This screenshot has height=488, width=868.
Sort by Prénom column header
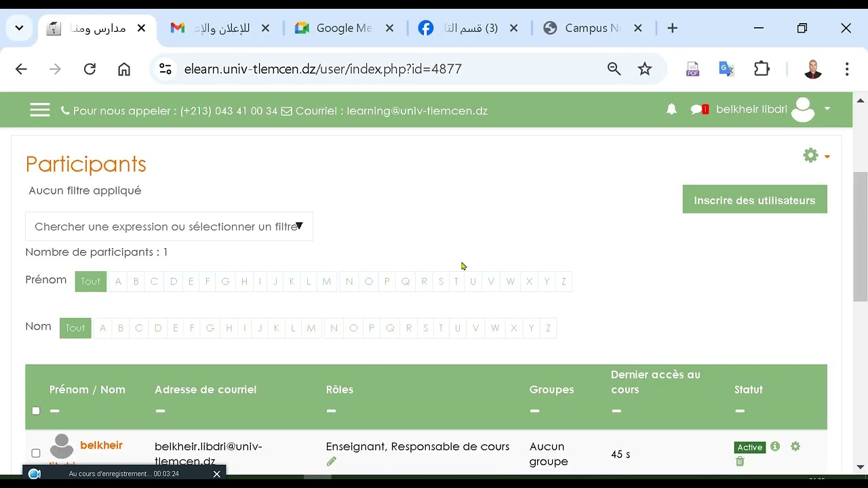[x=68, y=390]
